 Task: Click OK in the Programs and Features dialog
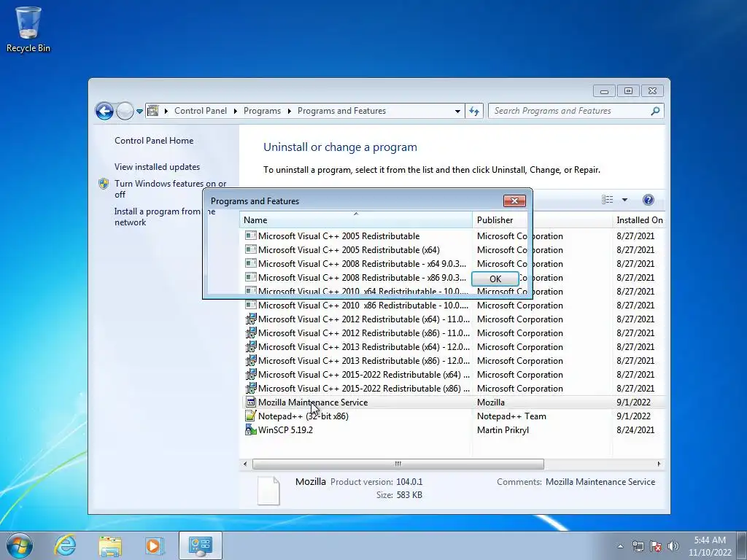(x=495, y=279)
